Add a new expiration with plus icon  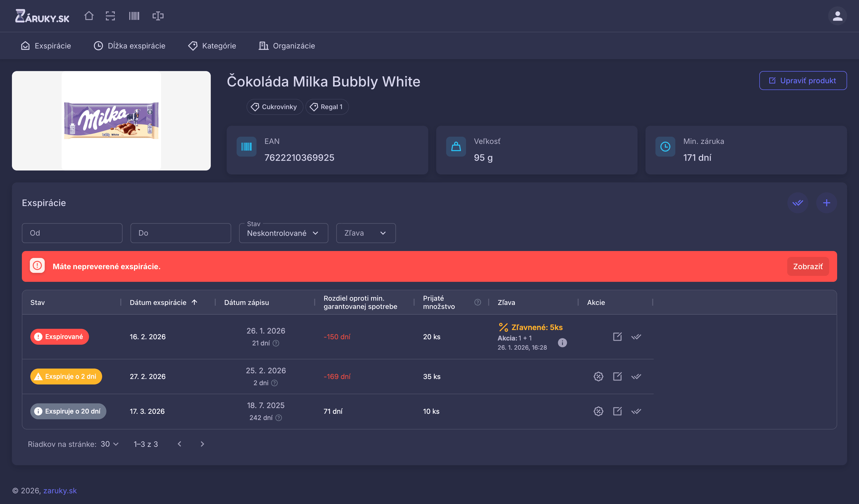click(x=826, y=203)
